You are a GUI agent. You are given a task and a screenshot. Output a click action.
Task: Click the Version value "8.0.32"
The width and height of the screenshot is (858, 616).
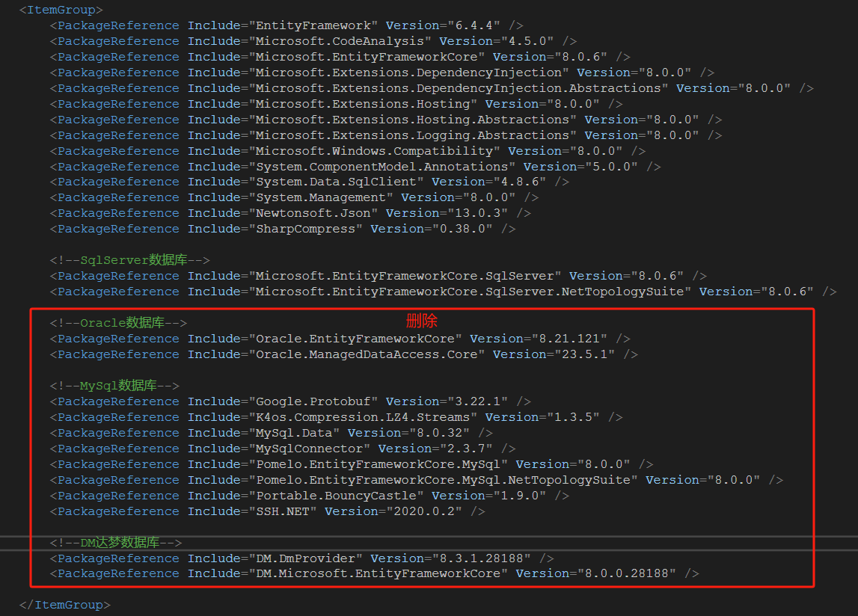coord(439,434)
